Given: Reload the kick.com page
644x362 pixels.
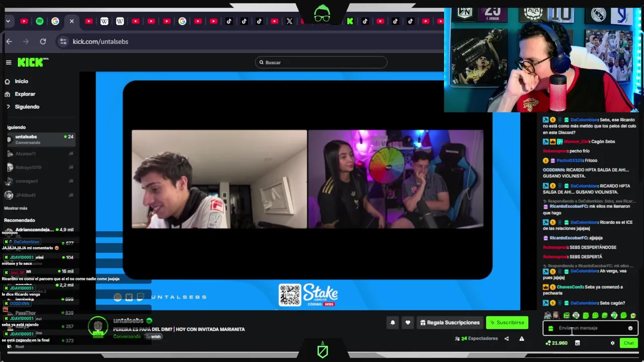Looking at the screenshot, I should 43,42.
